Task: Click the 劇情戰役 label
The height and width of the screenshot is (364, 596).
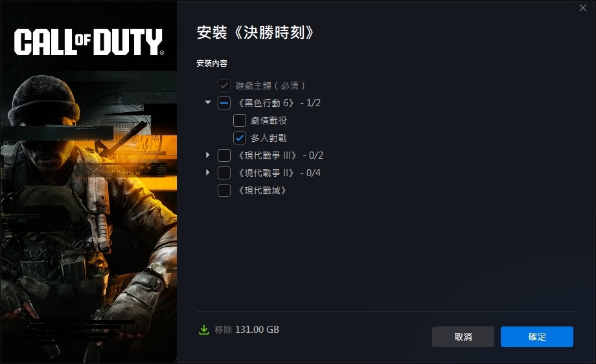Action: (x=269, y=120)
